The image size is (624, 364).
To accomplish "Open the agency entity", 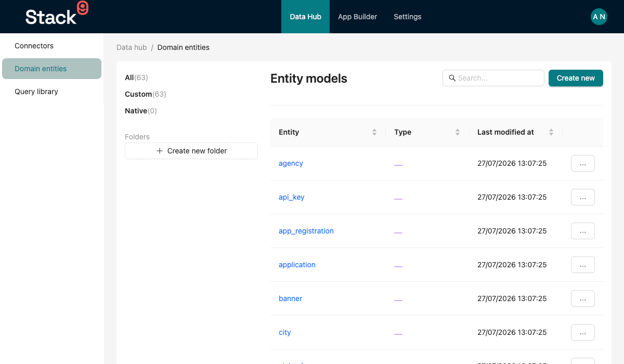I will (x=291, y=163).
